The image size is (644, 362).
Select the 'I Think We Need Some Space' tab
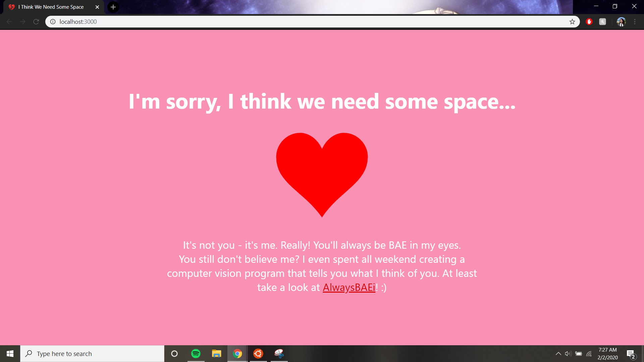(x=51, y=7)
